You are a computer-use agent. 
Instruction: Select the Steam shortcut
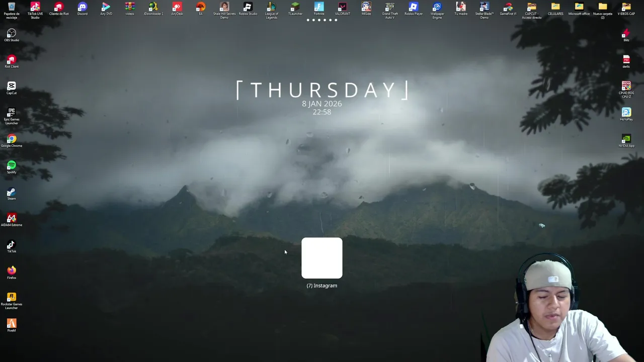coord(12,193)
